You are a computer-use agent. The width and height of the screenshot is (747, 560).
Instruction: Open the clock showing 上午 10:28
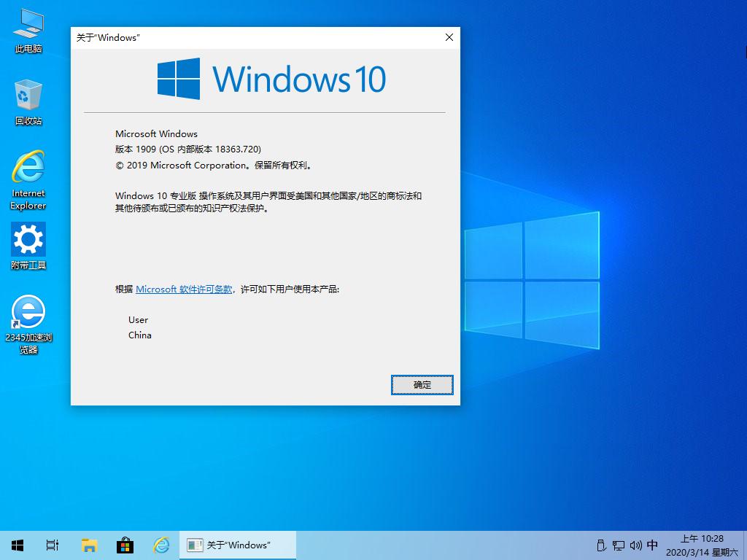tap(702, 545)
